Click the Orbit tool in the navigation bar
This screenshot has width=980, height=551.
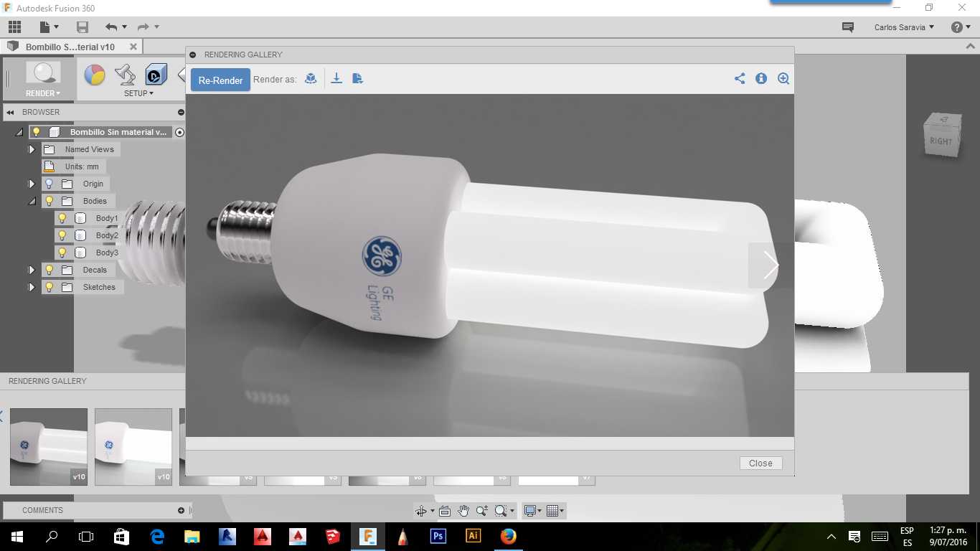point(421,511)
